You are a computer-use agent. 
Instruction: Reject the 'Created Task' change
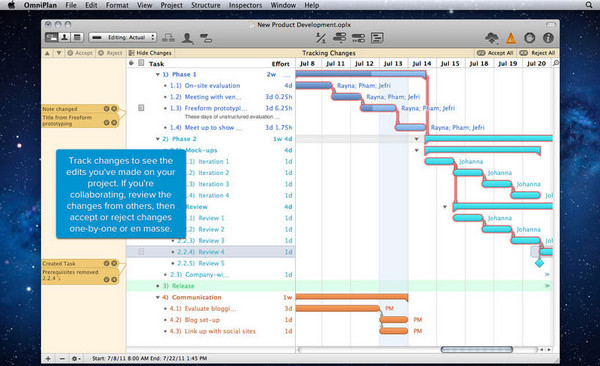[x=114, y=263]
